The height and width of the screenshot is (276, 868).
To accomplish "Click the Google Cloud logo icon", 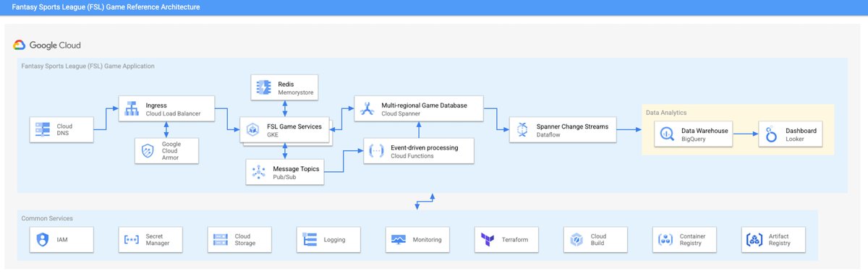I will point(20,46).
